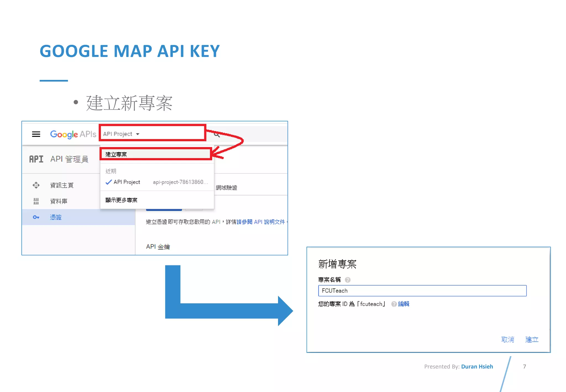566x392 pixels.
Task: Click 建立 to create the project
Action: (532, 339)
